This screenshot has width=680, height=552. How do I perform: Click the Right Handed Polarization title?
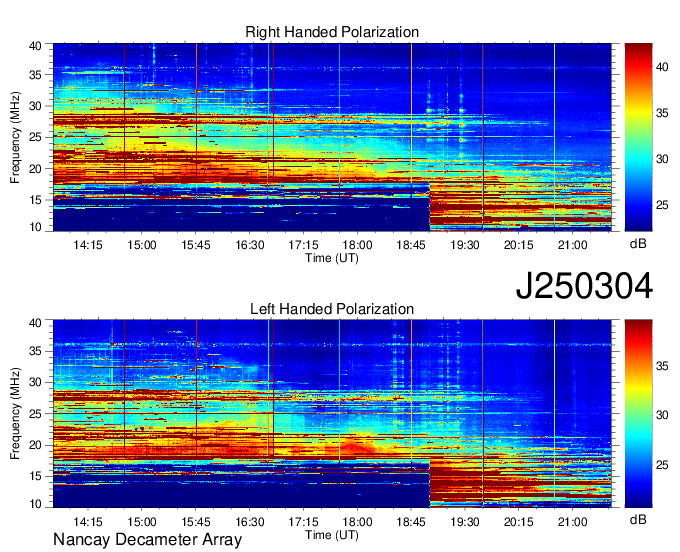pos(332,32)
